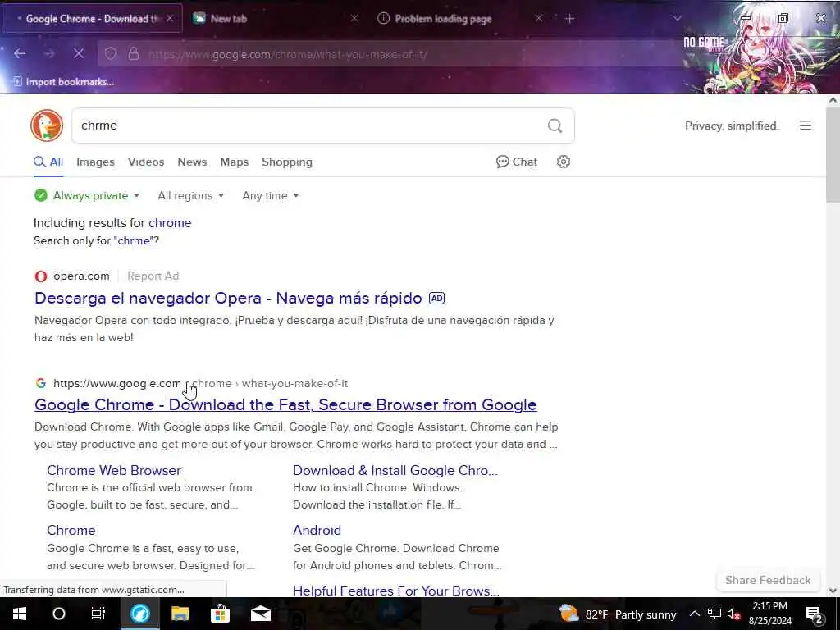The image size is (840, 630).
Task: Expand the All regions dropdown
Action: 190,195
